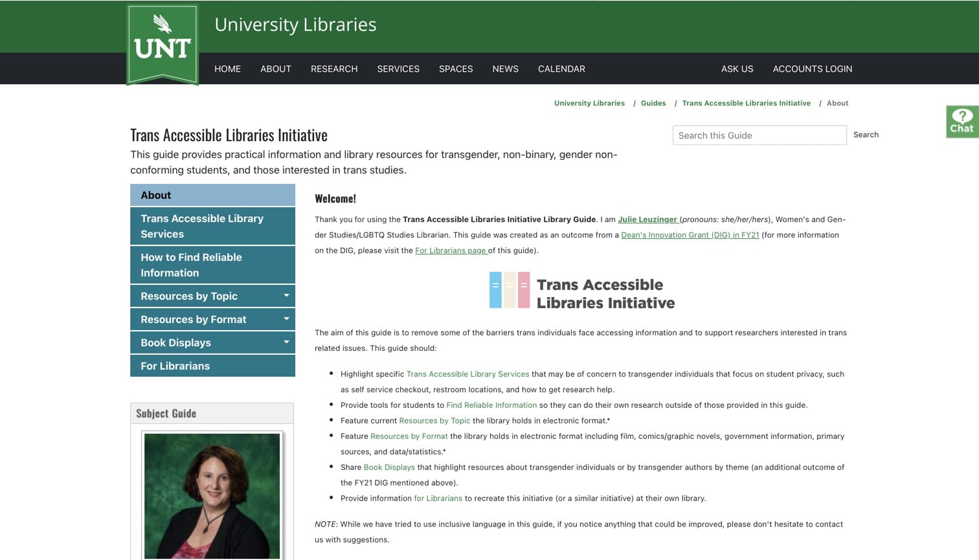The image size is (979, 560).
Task: Open the Chat help widget
Action: tap(962, 122)
